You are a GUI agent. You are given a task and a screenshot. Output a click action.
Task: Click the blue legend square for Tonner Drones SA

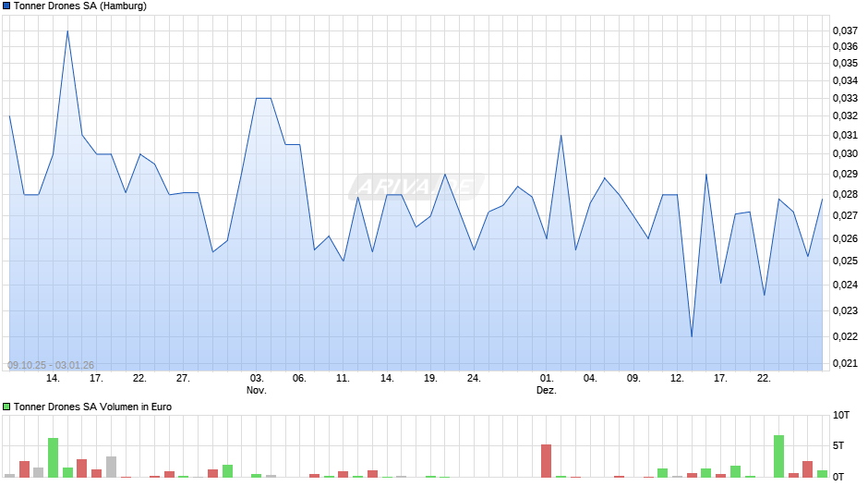6,6
